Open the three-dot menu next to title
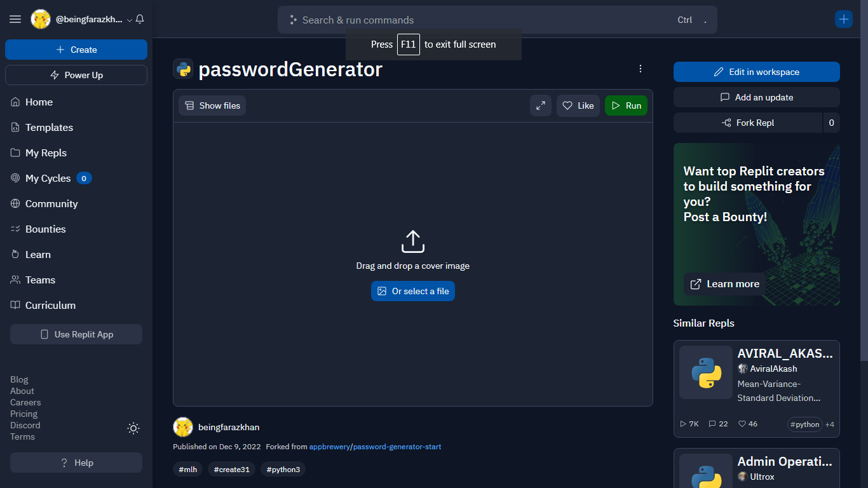Screen dimensions: 868x488 click(x=641, y=69)
